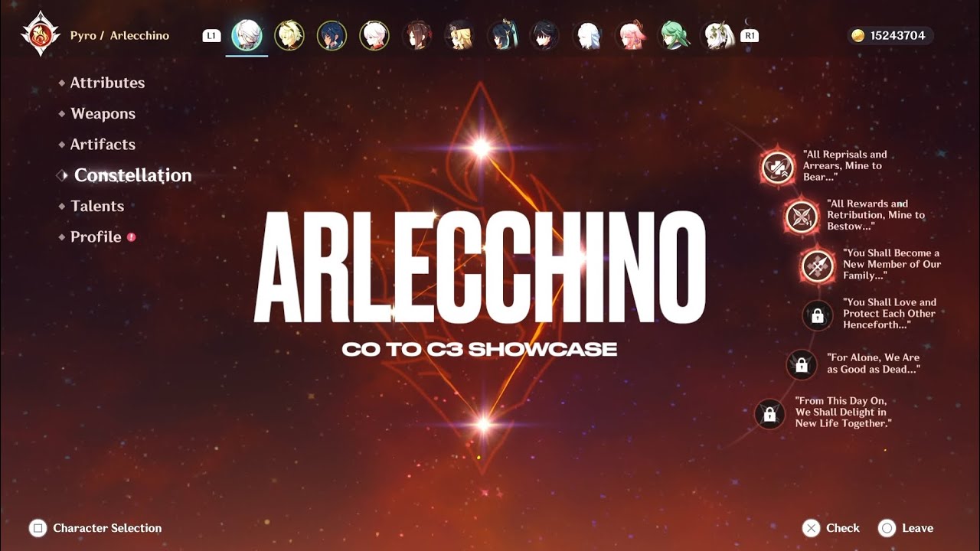Open the Talents menu
The height and width of the screenshot is (551, 980).
(x=97, y=206)
